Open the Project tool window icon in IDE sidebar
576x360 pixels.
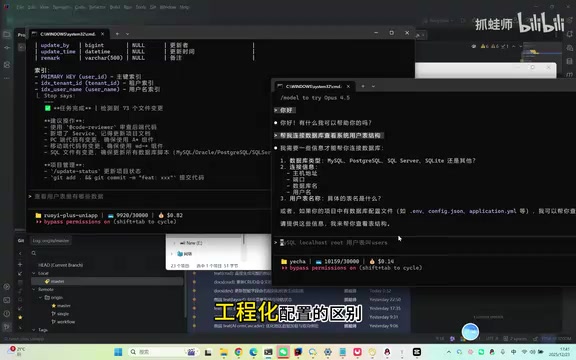(x=7, y=35)
